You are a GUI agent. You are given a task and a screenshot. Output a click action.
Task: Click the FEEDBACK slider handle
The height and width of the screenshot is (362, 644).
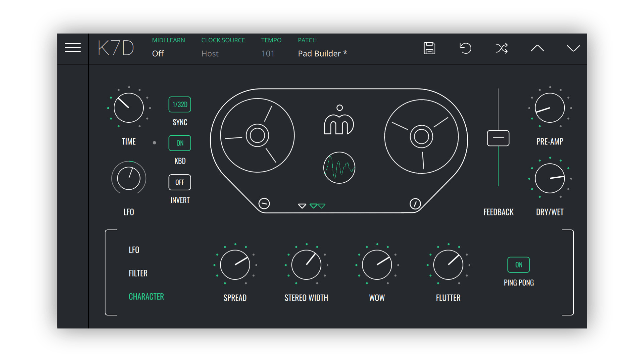pos(498,138)
